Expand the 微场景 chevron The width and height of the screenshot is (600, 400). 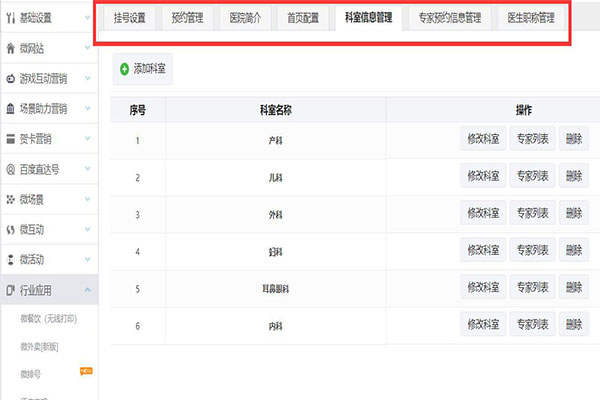click(x=88, y=199)
